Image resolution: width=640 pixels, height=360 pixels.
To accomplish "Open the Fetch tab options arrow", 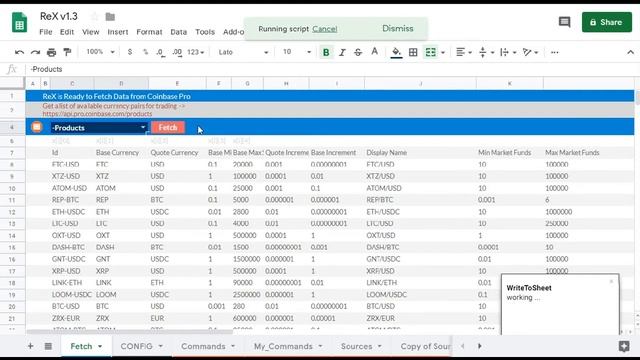I will click(100, 347).
